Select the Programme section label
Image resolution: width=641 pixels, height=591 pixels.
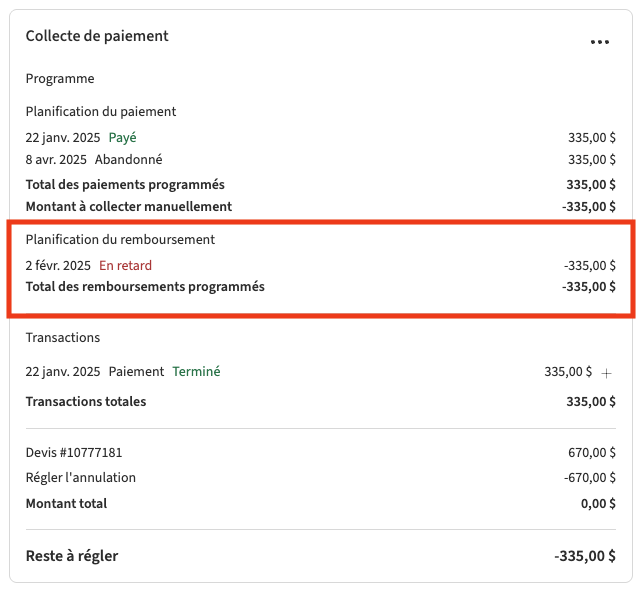60,78
